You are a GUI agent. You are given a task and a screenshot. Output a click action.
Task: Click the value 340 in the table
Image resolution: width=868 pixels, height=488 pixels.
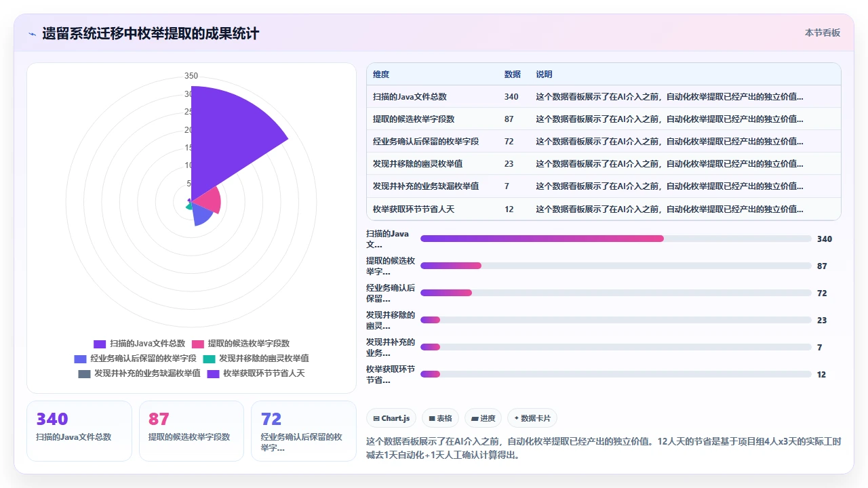coord(511,96)
